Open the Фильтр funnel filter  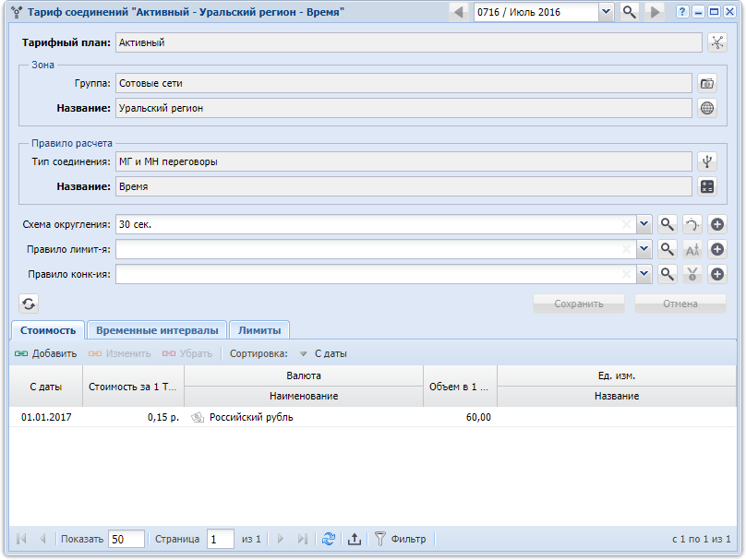pyautogui.click(x=400, y=539)
